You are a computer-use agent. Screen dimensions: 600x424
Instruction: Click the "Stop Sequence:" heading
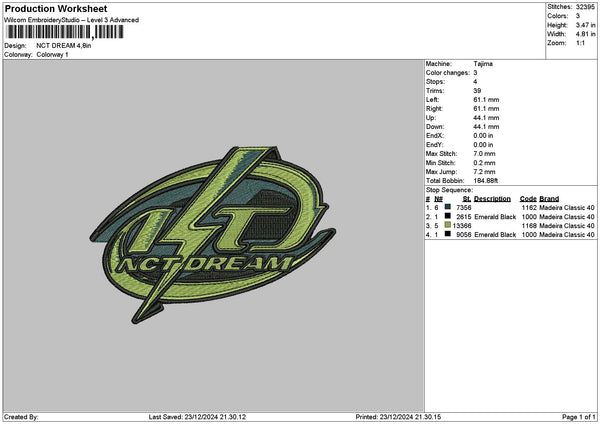tap(450, 190)
